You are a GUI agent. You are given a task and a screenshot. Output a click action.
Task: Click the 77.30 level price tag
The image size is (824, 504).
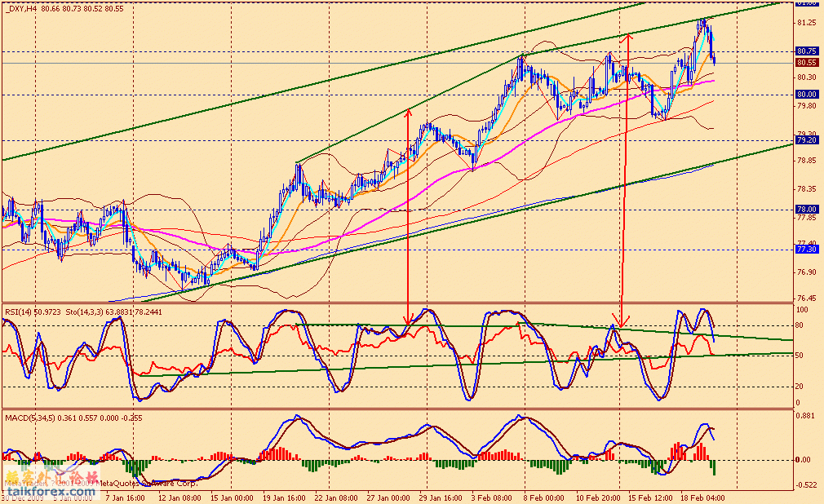pos(807,250)
